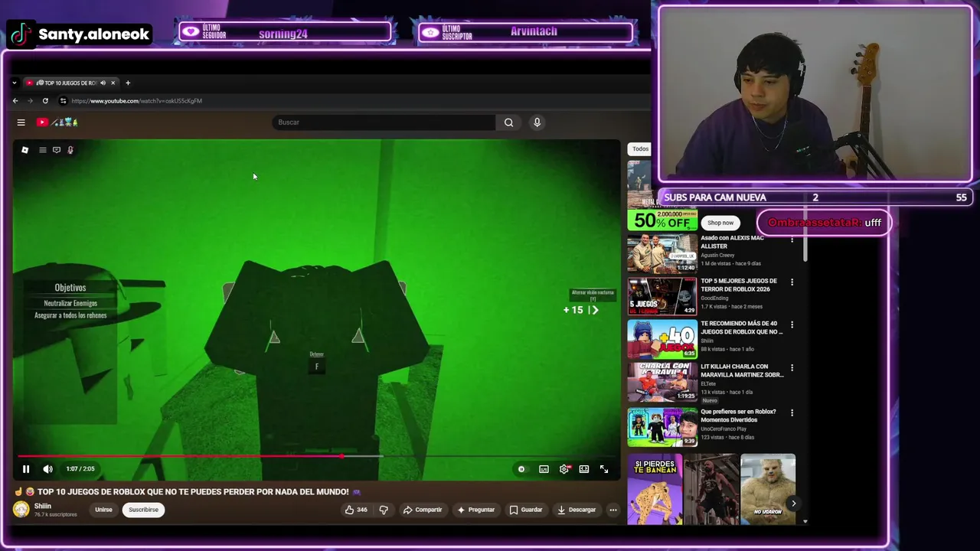This screenshot has height=551, width=980.
Task: Open options for TE RECOMIENDO MÁS DE 40
Action: (x=792, y=324)
